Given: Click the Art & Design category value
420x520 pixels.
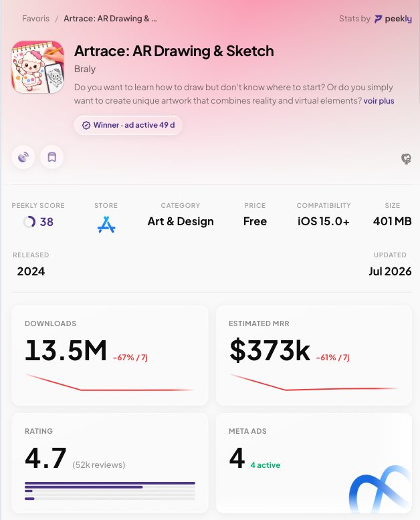Looking at the screenshot, I should 181,221.
